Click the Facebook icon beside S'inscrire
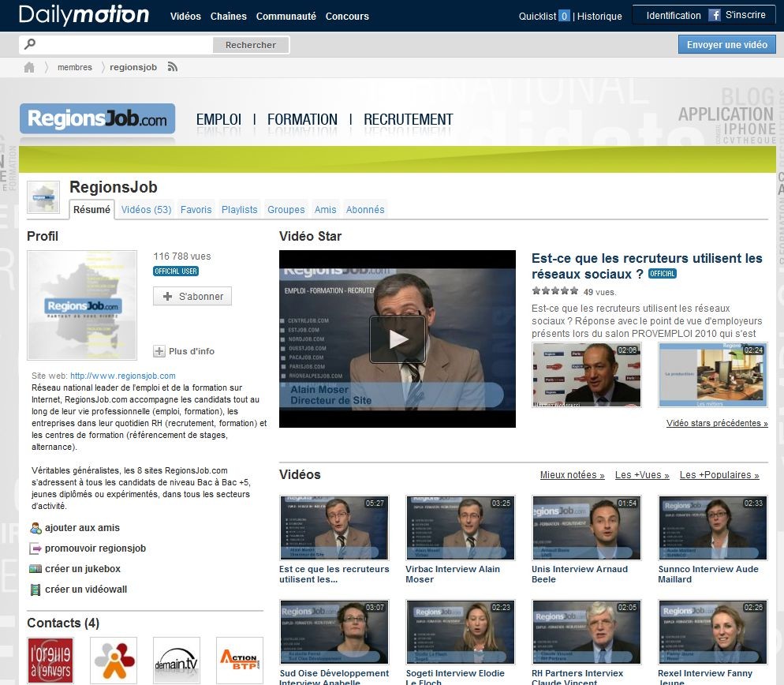Viewport: 784px width, 685px height. click(x=715, y=15)
